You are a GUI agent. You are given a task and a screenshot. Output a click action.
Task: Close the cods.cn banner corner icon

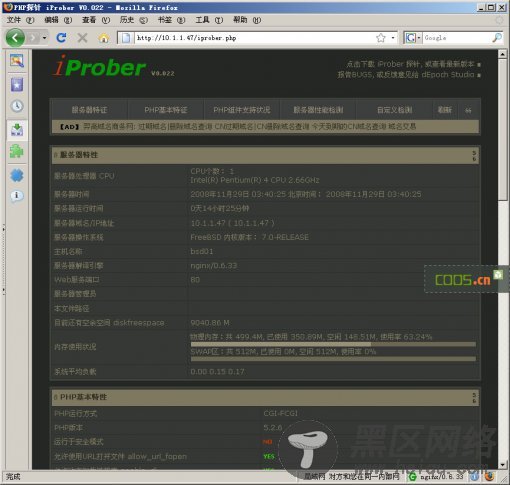498,275
